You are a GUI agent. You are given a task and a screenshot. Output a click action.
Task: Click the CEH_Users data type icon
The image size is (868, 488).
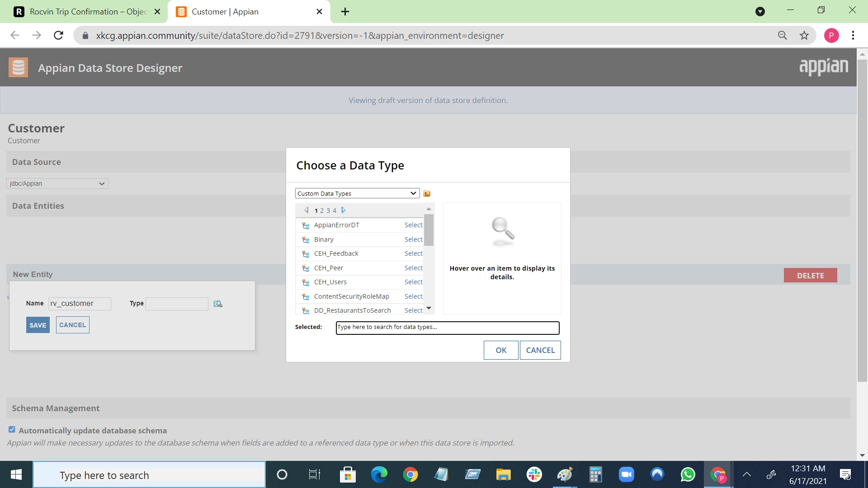click(306, 282)
